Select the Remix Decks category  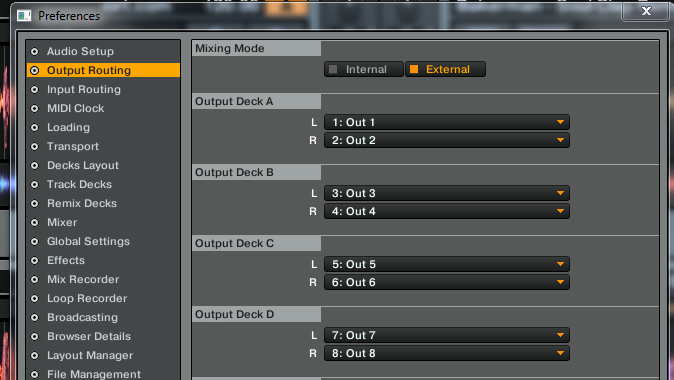(82, 203)
